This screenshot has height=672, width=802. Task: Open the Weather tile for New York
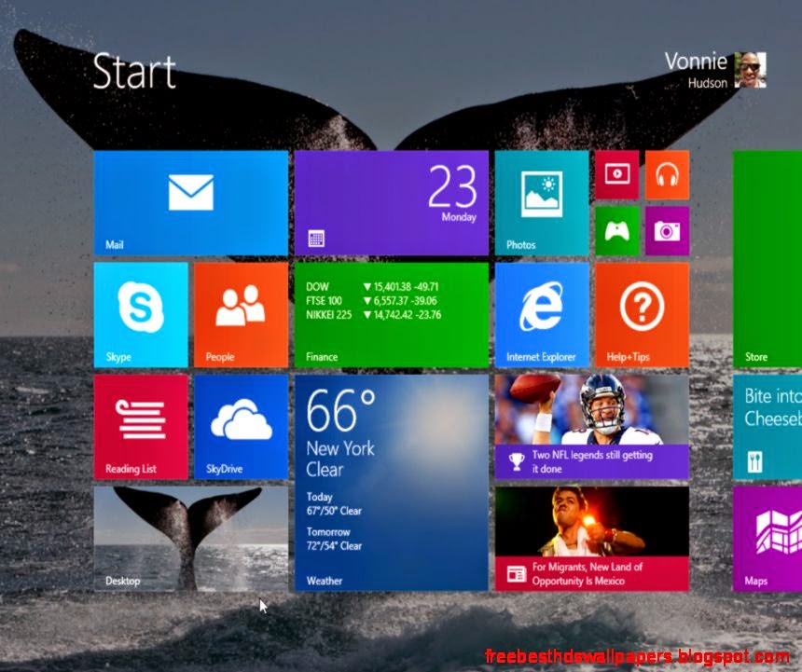(392, 483)
